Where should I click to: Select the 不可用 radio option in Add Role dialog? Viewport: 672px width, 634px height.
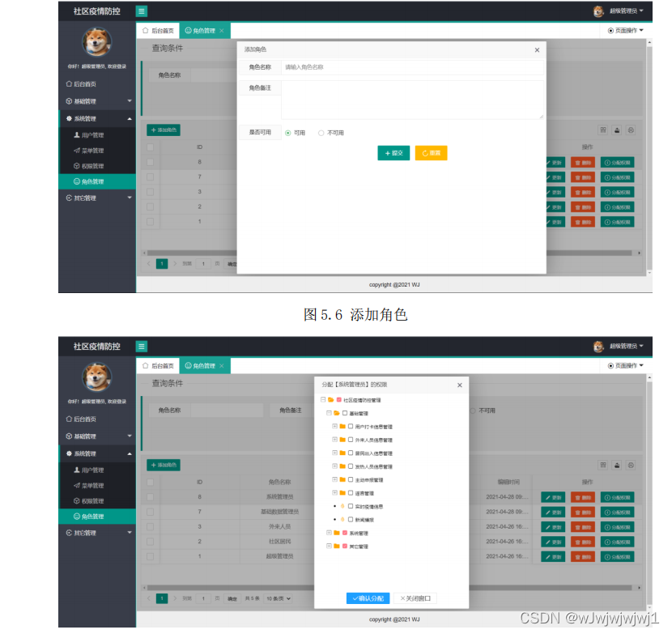[x=321, y=132]
